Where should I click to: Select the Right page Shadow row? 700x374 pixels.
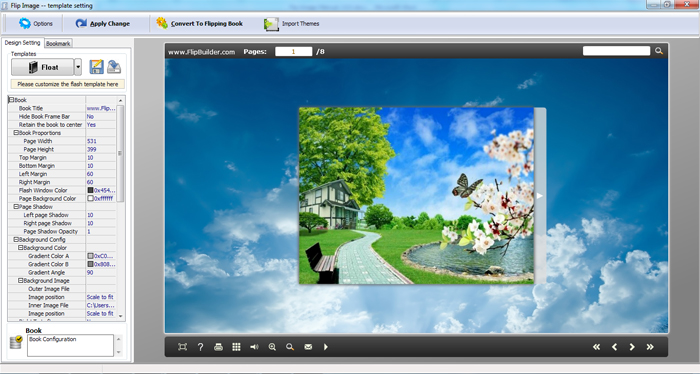click(62, 223)
